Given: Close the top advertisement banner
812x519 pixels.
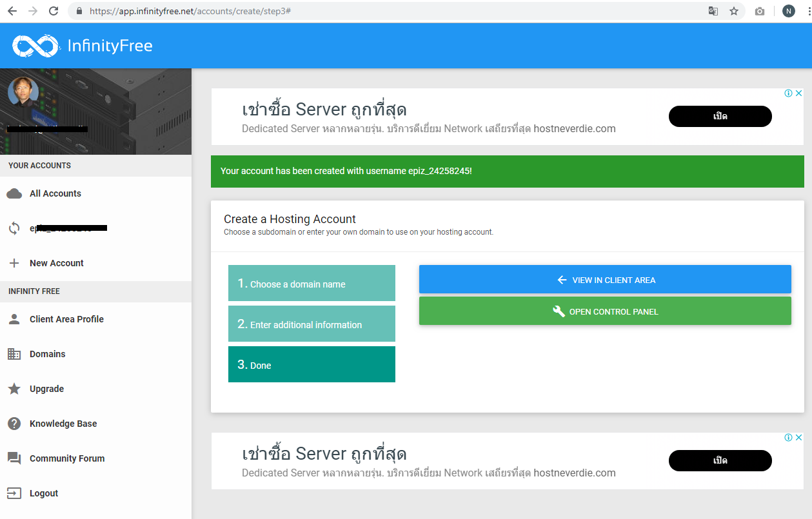Looking at the screenshot, I should 798,93.
